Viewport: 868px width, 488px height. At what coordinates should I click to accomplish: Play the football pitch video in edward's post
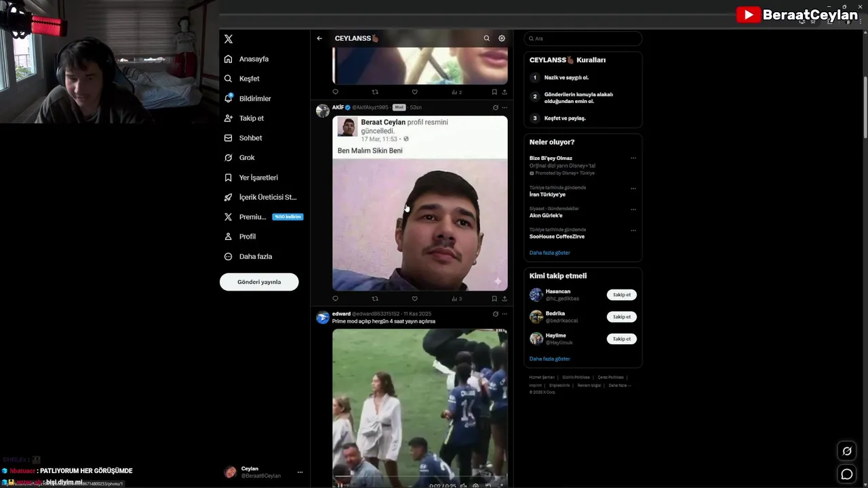(x=420, y=408)
